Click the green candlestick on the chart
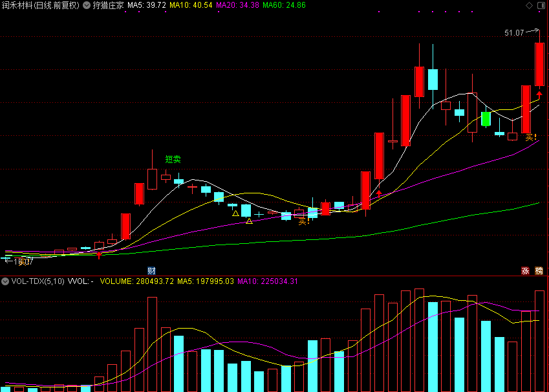549x392 pixels. tap(486, 119)
